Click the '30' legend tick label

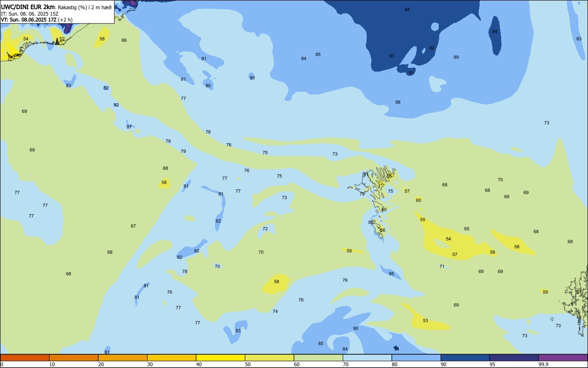[x=150, y=364]
